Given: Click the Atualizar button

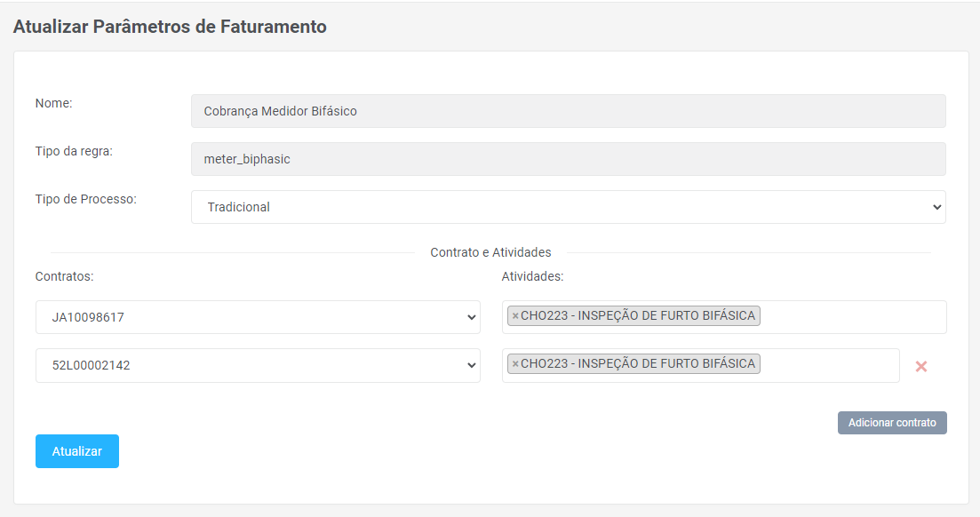Looking at the screenshot, I should pyautogui.click(x=77, y=451).
